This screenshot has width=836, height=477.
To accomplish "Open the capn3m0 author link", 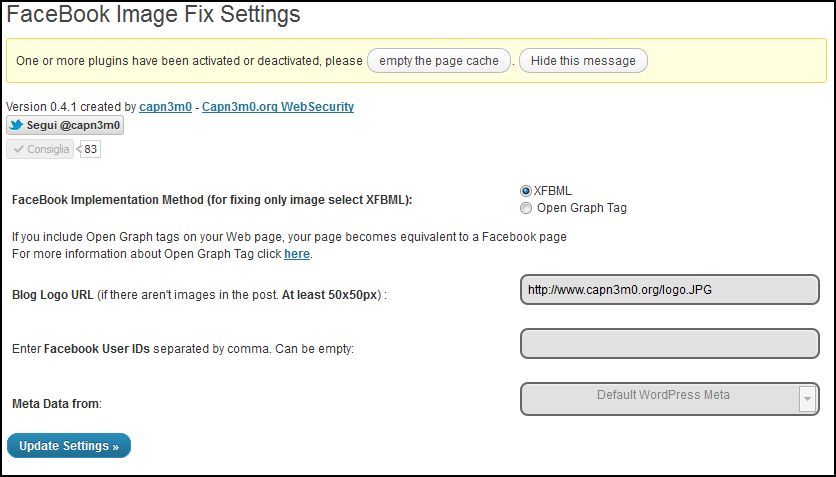I will click(x=165, y=107).
